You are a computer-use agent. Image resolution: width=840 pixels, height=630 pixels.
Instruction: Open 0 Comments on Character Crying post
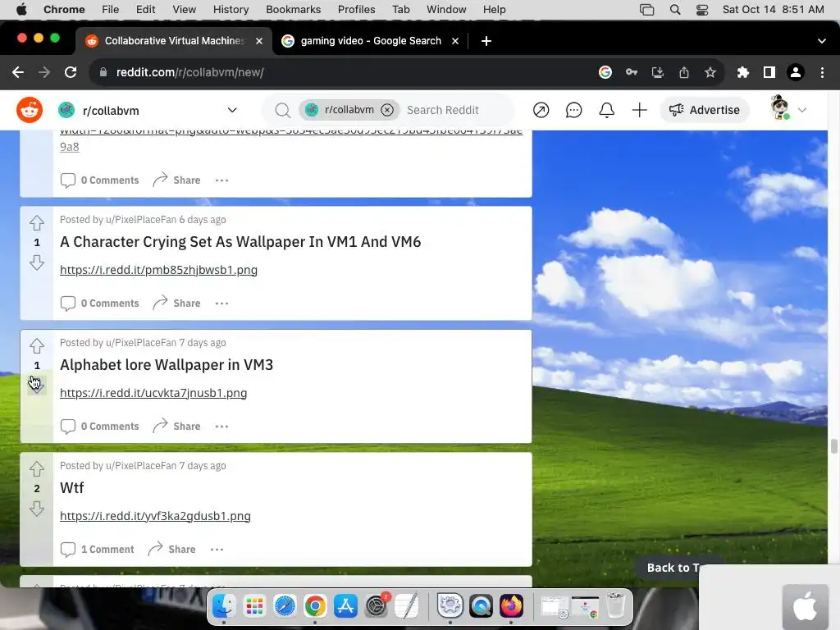[x=99, y=304]
